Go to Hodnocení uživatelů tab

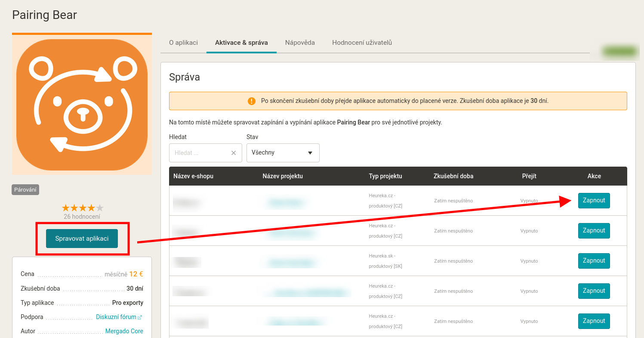(362, 43)
